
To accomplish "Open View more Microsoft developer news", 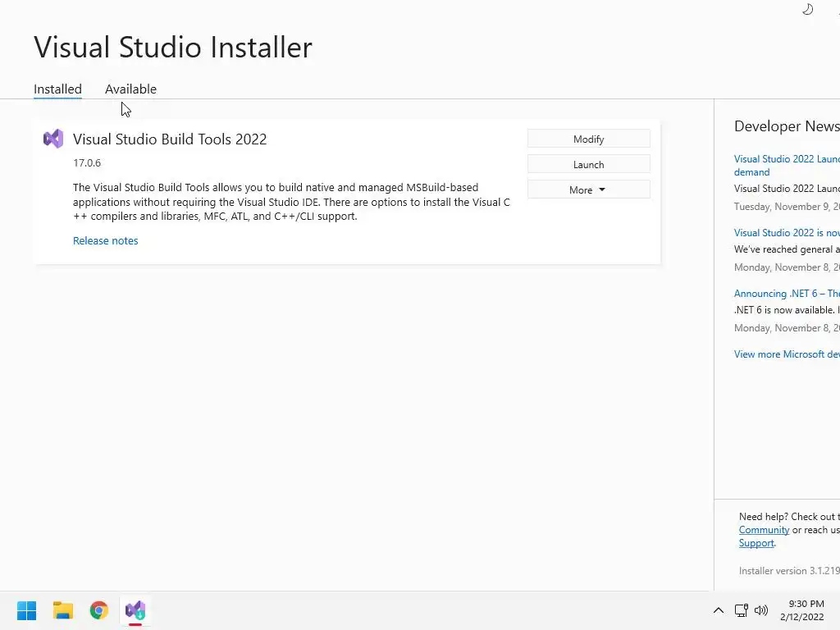I will (787, 354).
